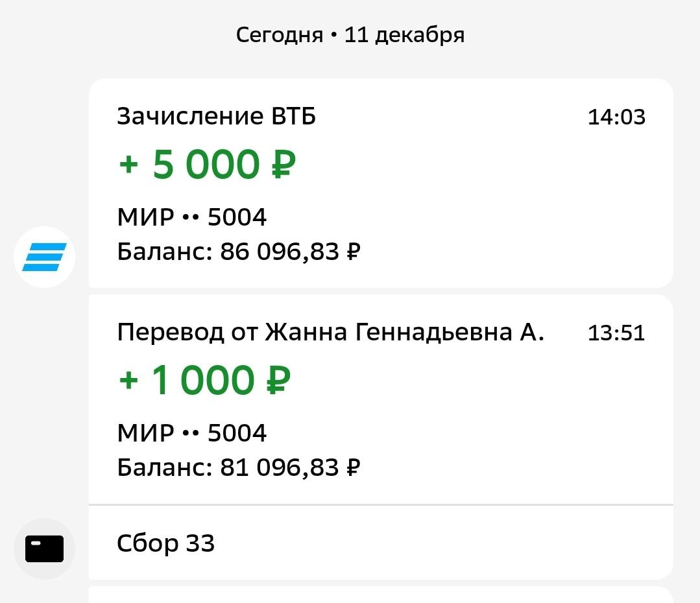Tap the green plus sign before 5 000
Viewport: 700px width, 603px height.
[x=128, y=165]
